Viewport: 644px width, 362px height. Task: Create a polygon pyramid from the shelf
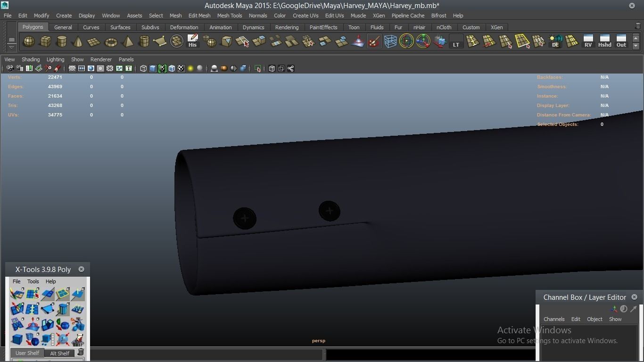127,41
